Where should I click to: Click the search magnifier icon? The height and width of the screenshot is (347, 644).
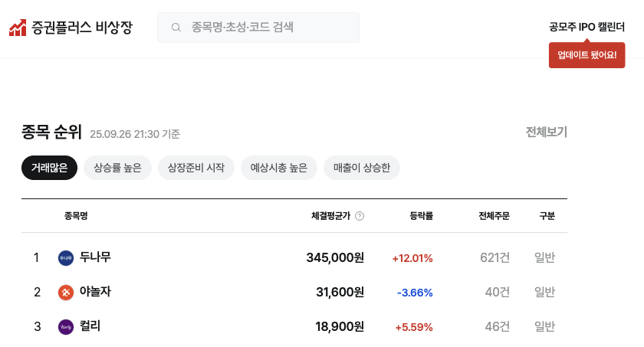(176, 28)
